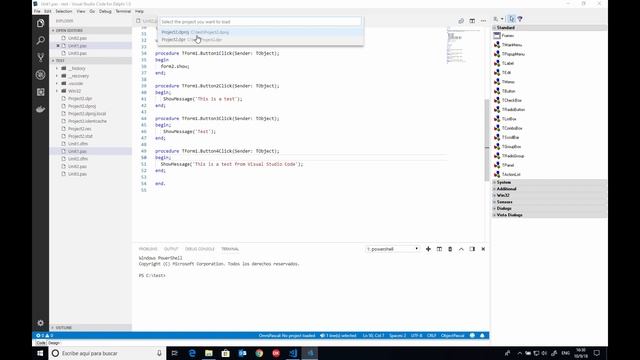This screenshot has width=640, height=360.
Task: Open the Search view in activity bar
Action: tap(40, 40)
